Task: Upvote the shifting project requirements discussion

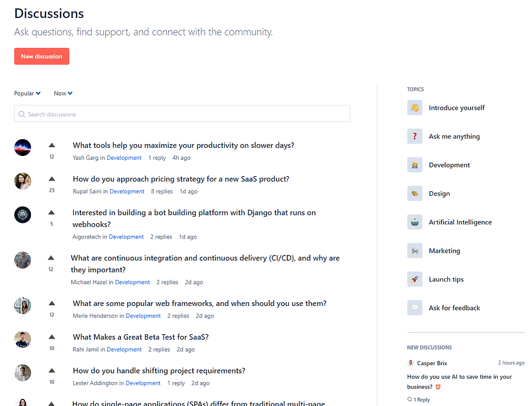Action: (52, 371)
